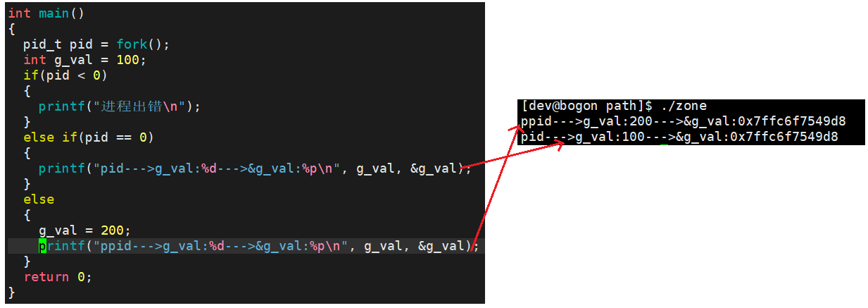Select the 'g_val = 200;' assignment line
868x308 pixels.
[x=84, y=230]
